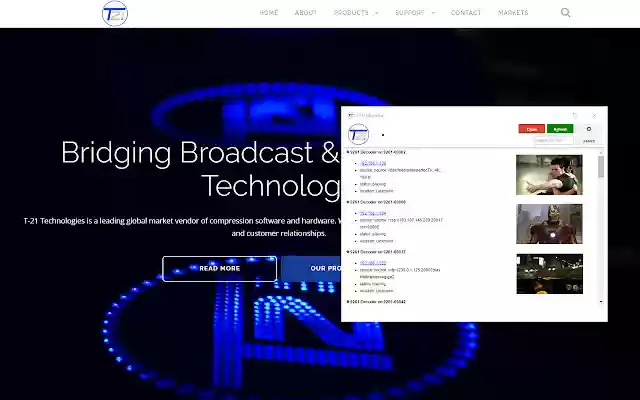Collapse the Decoder on 5261-60082 entry
Screen dimensions: 640x400
348,152
